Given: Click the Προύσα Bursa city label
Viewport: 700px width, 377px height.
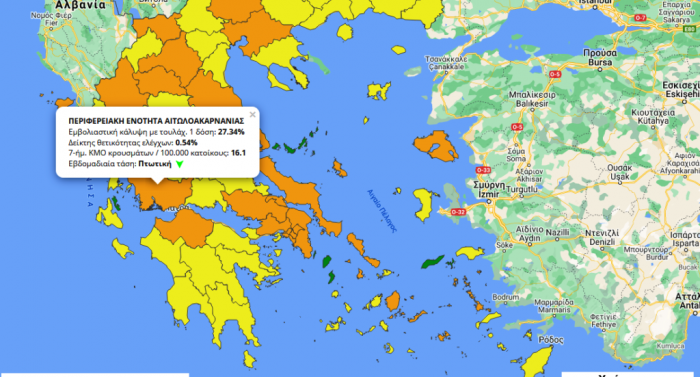Looking at the screenshot, I should (600, 58).
